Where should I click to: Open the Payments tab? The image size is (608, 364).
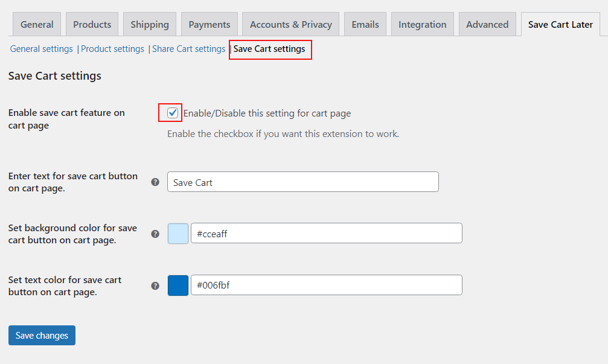209,24
